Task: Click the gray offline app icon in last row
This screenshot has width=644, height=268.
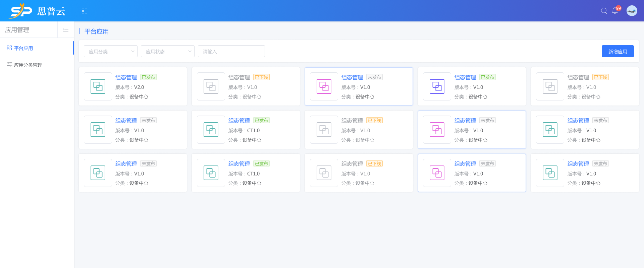Action: coord(324,173)
